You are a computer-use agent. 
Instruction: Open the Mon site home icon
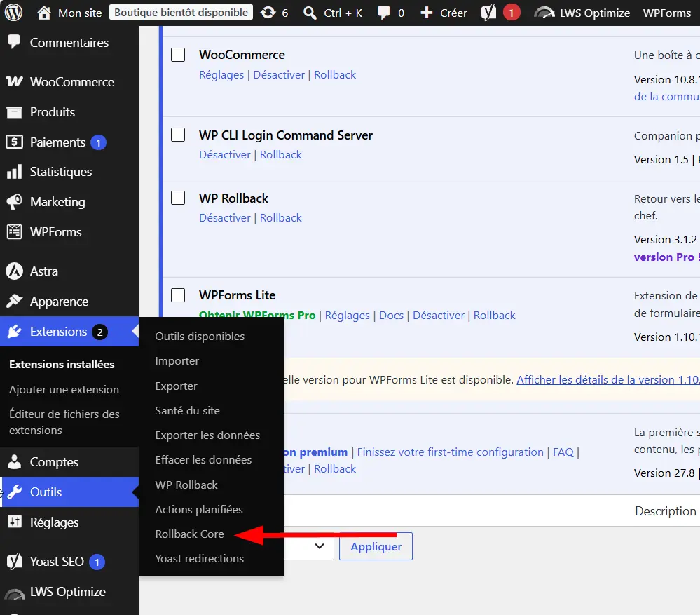(x=43, y=13)
